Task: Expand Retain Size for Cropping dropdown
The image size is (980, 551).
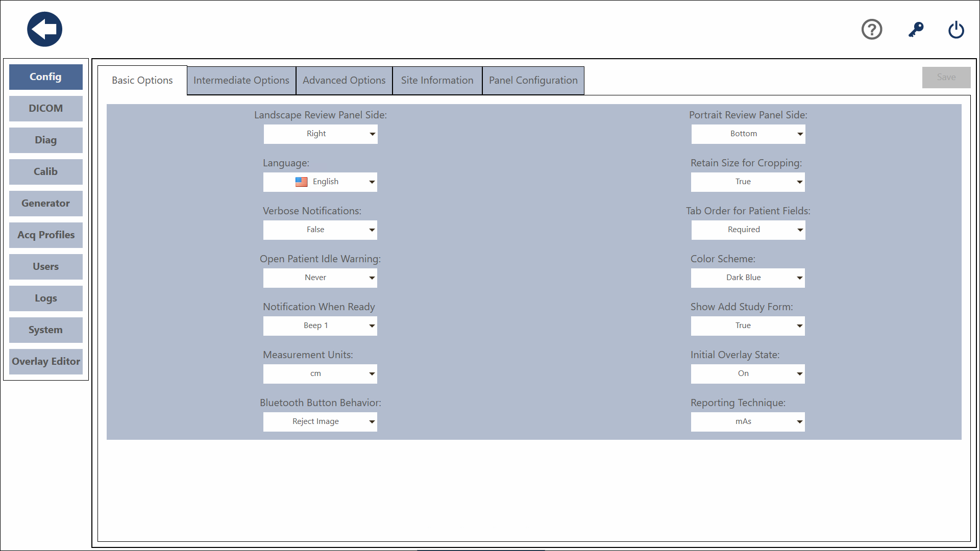Action: click(x=748, y=182)
